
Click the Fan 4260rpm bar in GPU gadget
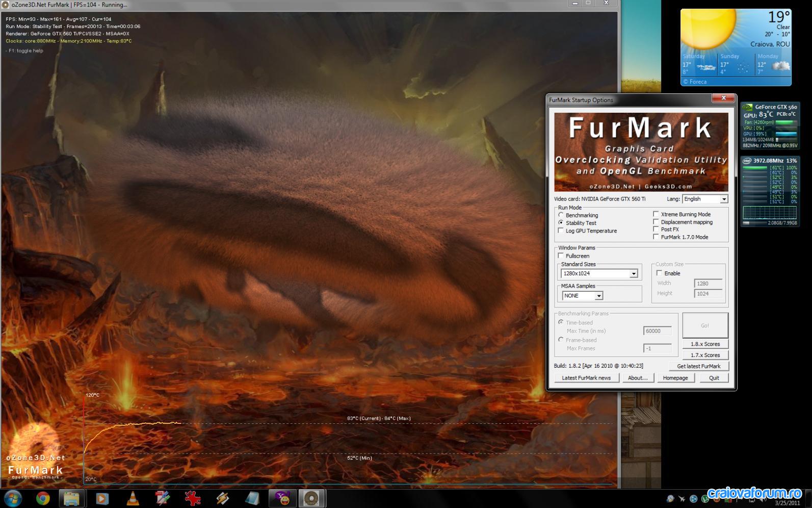pyautogui.click(x=785, y=122)
